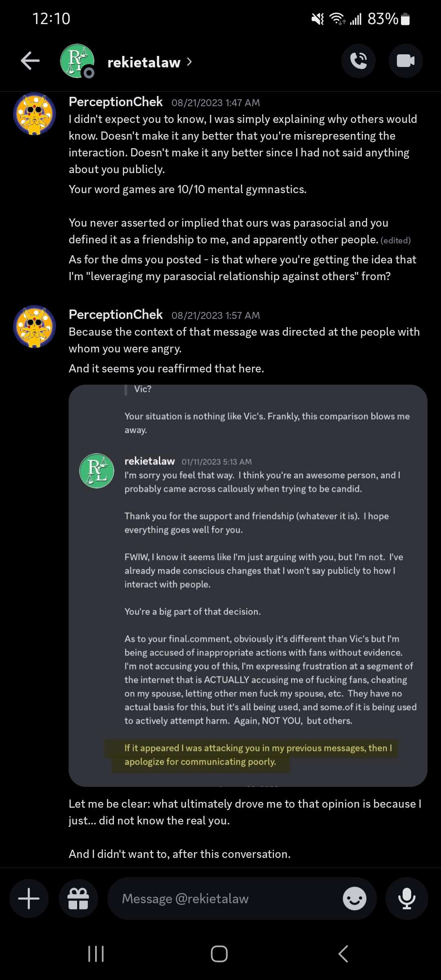Open PerceptionChek username at 1:47 AM

click(x=116, y=102)
